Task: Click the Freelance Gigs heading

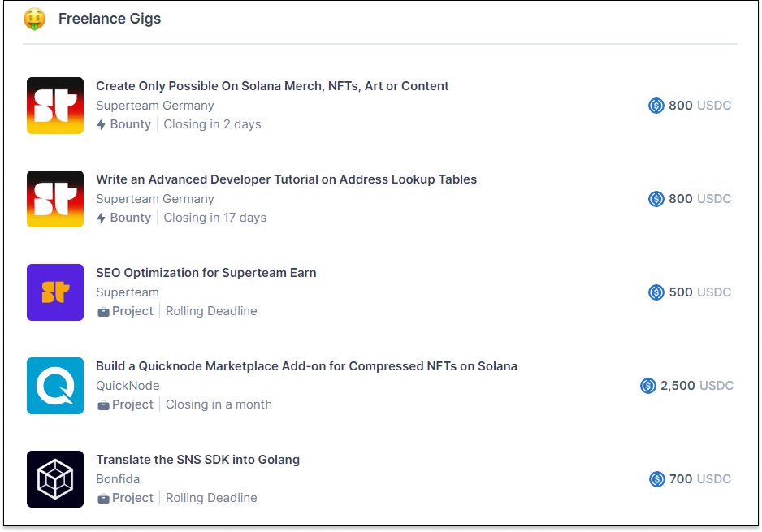Action: [110, 19]
